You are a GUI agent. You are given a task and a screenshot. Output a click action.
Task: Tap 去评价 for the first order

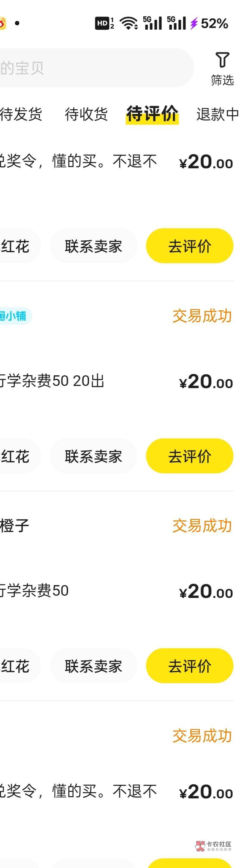189,246
